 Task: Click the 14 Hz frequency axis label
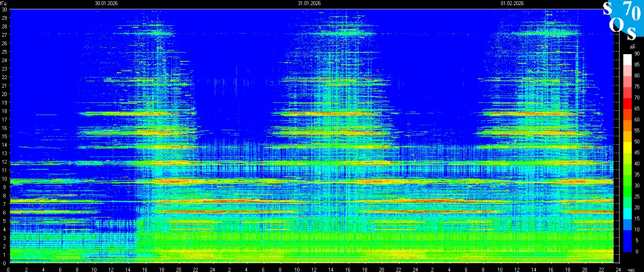(x=4, y=145)
